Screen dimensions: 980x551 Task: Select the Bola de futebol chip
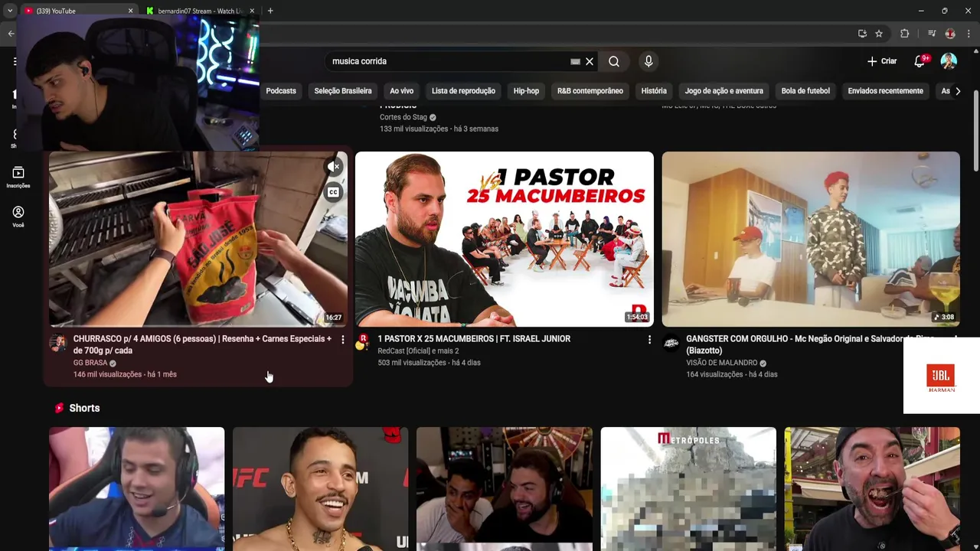(805, 91)
